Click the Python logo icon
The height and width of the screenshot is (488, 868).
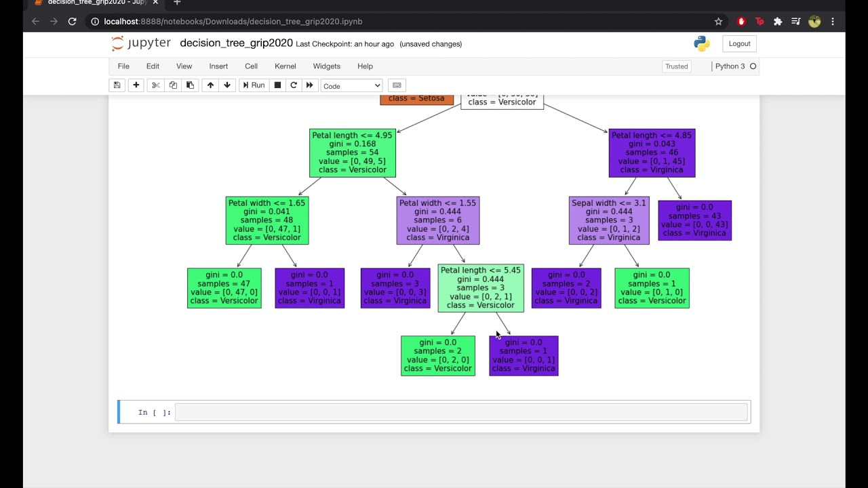(702, 43)
